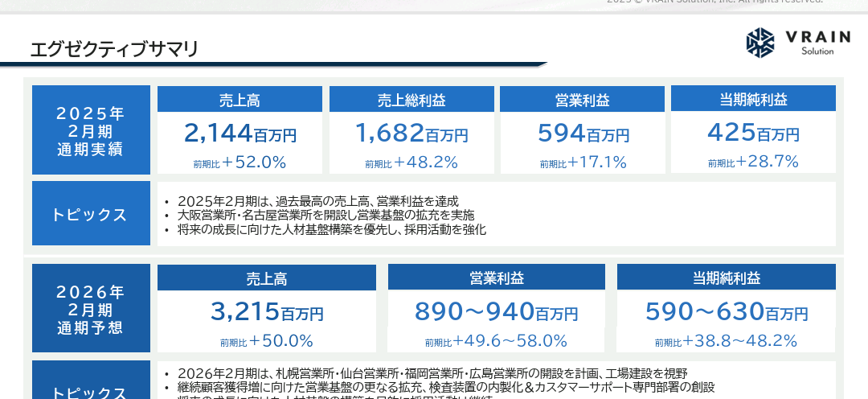Click the 590～630百万円 net income forecast
868x399 pixels.
pos(726,311)
